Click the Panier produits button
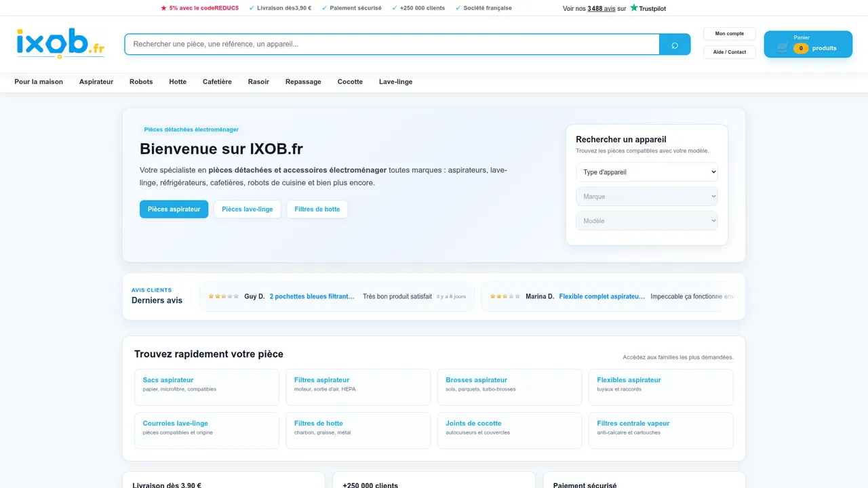The height and width of the screenshot is (488, 868). coord(808,45)
